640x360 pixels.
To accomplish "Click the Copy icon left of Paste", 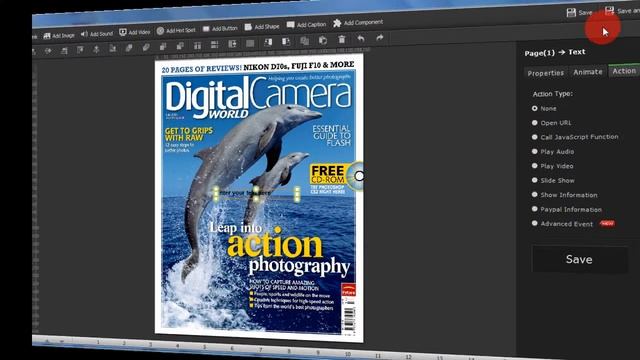I will click(304, 41).
